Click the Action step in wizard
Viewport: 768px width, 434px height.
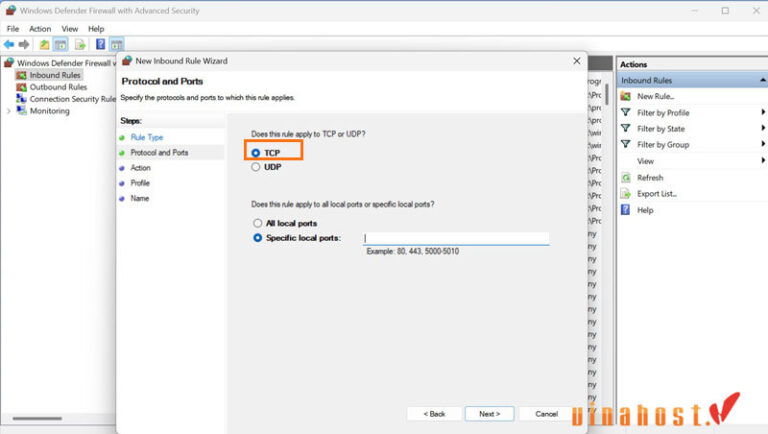coord(141,168)
